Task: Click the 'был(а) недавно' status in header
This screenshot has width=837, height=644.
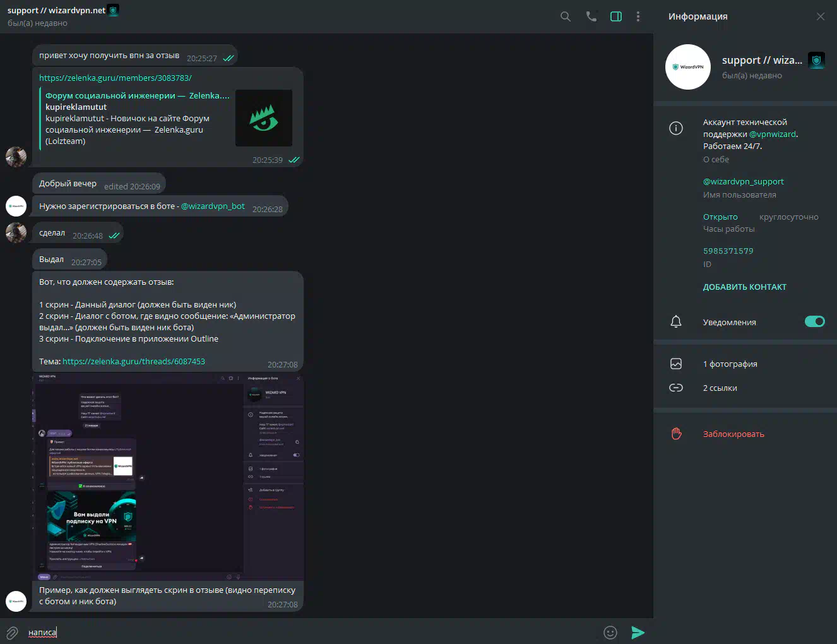Action: [37, 23]
